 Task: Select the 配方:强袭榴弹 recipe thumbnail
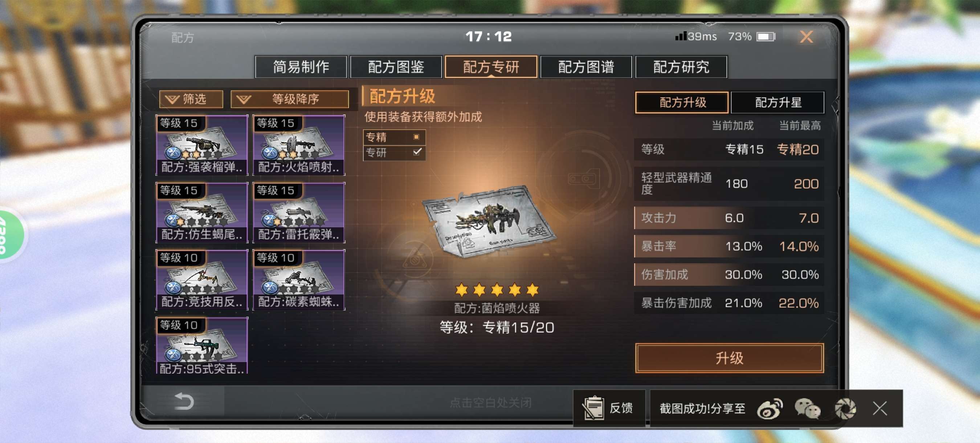point(202,145)
